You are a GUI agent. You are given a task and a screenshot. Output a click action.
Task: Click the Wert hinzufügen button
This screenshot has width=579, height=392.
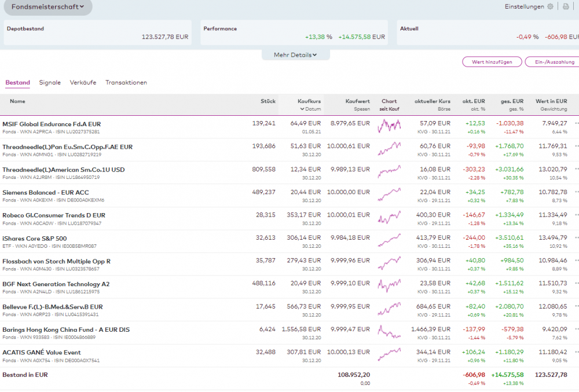pyautogui.click(x=492, y=62)
